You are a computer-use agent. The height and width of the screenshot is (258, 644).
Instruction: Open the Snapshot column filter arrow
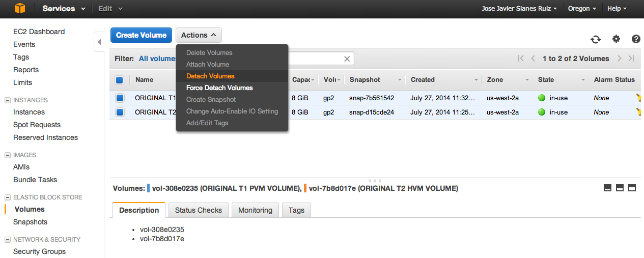pos(400,80)
